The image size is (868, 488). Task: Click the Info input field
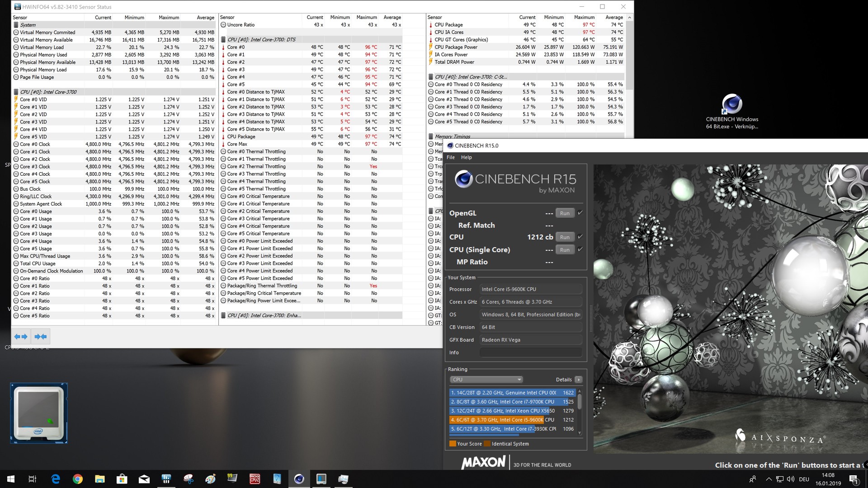(531, 352)
